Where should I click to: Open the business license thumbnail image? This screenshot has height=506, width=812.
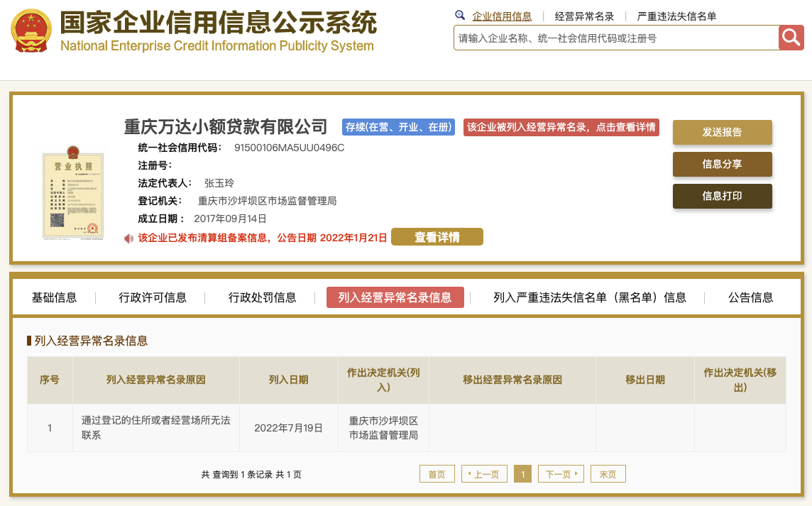coord(73,192)
